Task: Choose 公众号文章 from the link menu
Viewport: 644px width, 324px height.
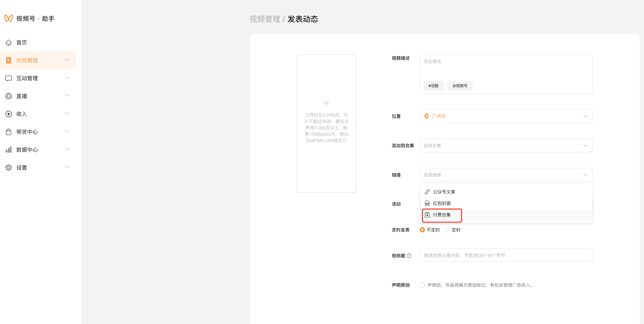Action: [x=444, y=192]
